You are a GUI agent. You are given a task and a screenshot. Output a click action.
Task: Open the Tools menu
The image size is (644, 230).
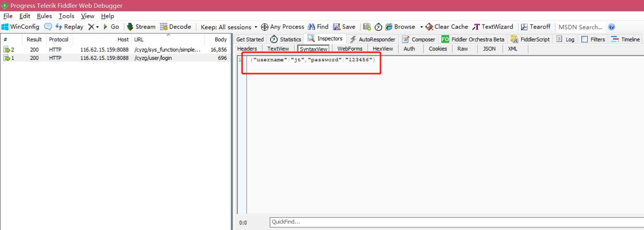66,16
